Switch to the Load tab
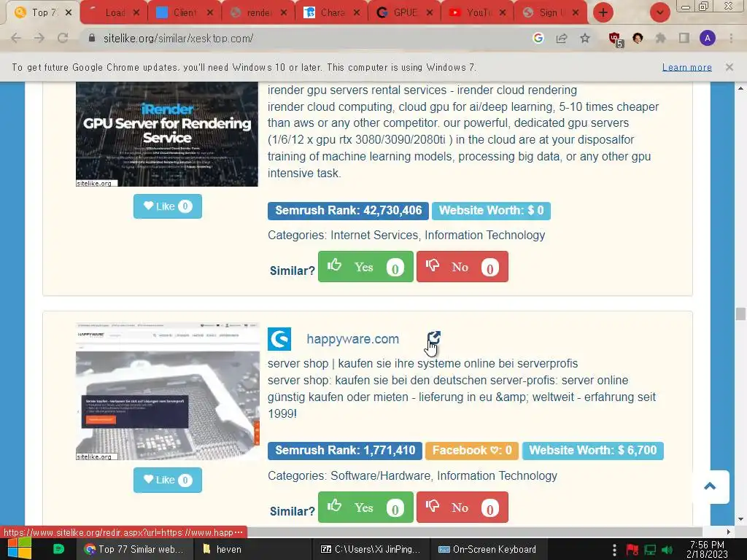The image size is (747, 560). (x=111, y=13)
